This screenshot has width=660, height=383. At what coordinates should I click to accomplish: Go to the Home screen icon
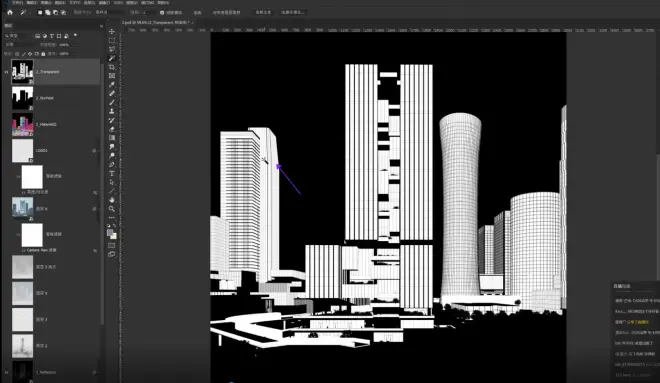(x=10, y=13)
